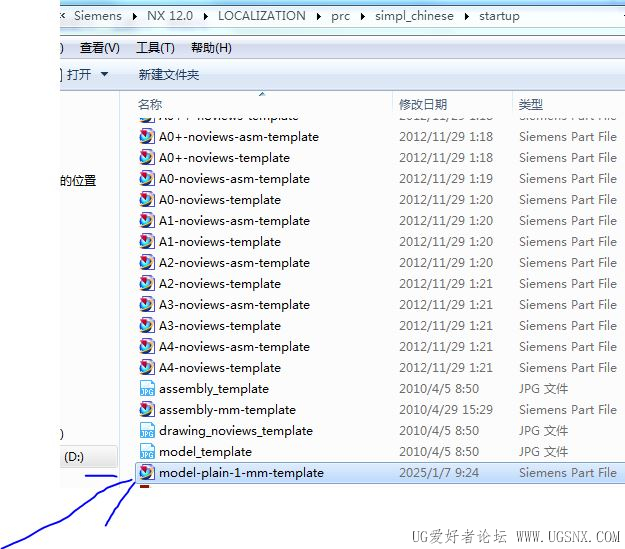Go to the NX 12.0 breadcrumb folder
The height and width of the screenshot is (549, 625).
tap(170, 16)
